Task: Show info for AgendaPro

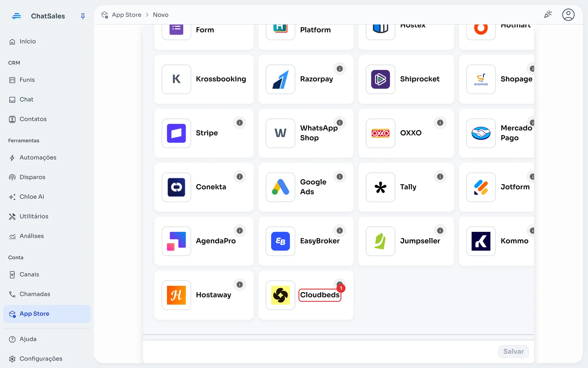Action: point(240,231)
